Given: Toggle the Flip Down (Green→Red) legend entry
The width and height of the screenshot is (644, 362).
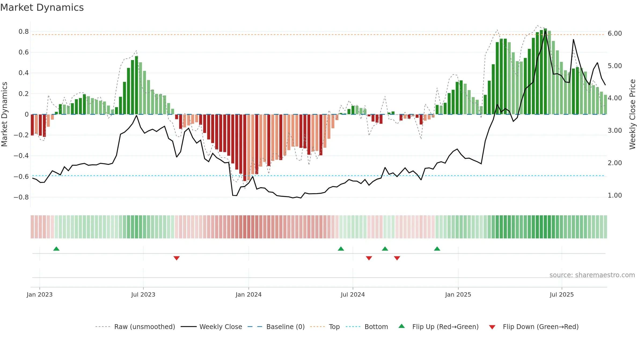Looking at the screenshot, I should coord(534,327).
